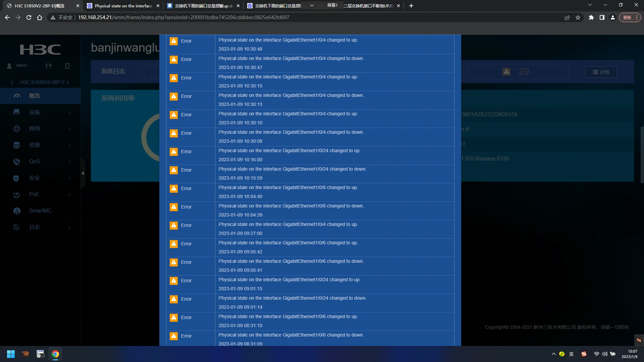Viewport: 644px width, 362px height.
Task: Collapse the sidebar with arrow handle
Action: tap(83, 173)
